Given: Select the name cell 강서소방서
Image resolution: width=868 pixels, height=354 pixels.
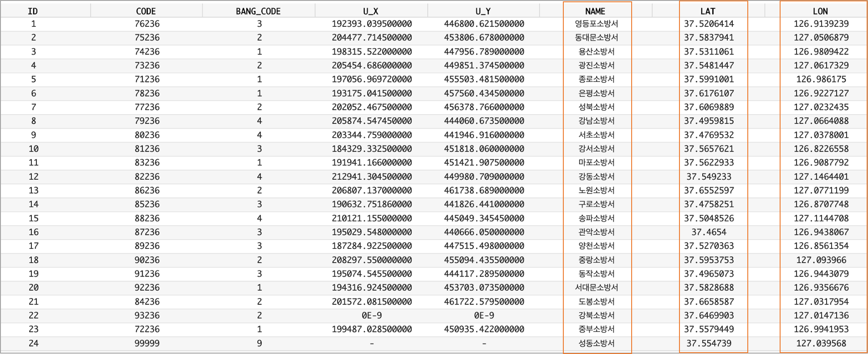Looking at the screenshot, I should click(x=597, y=148).
